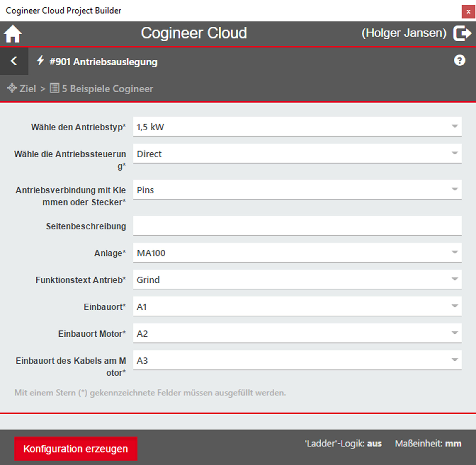Click into the Seitenbeschreibung text field

pyautogui.click(x=297, y=226)
